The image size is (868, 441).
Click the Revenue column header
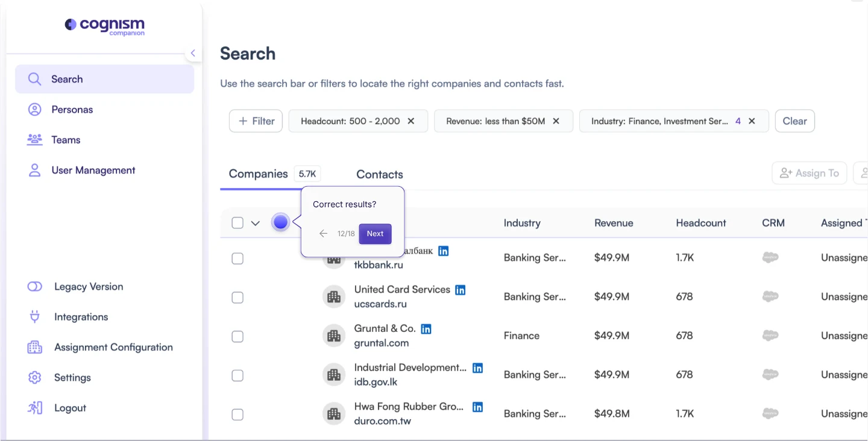(614, 223)
